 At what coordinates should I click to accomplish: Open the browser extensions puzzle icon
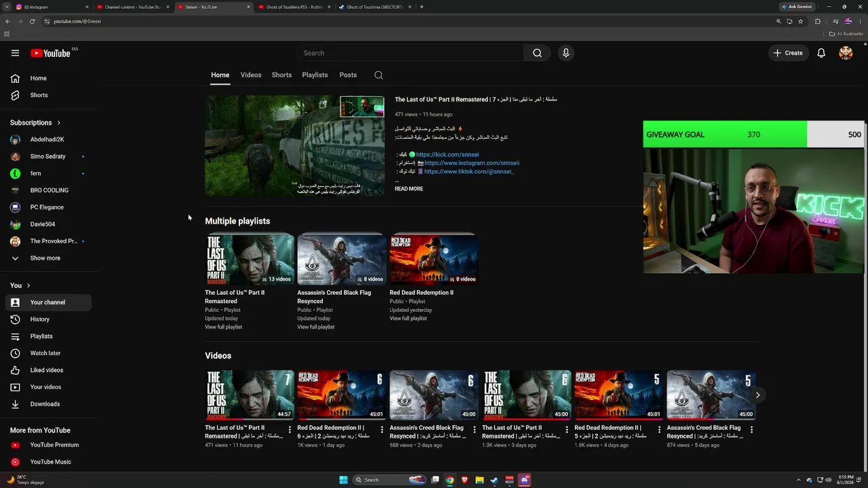click(817, 21)
